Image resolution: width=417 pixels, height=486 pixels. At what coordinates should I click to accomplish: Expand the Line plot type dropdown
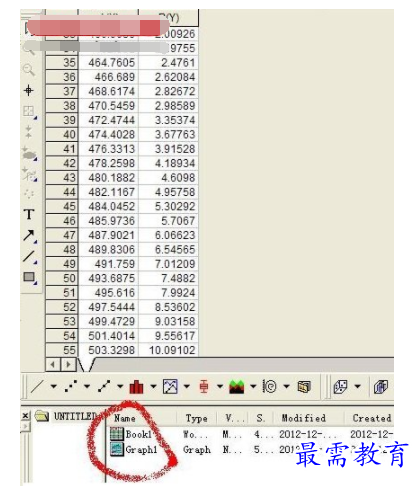(53, 387)
